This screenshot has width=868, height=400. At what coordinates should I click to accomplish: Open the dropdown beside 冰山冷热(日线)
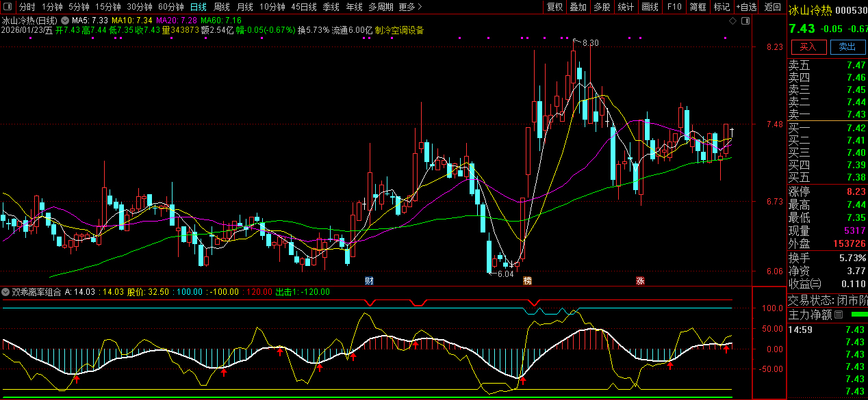(x=64, y=21)
